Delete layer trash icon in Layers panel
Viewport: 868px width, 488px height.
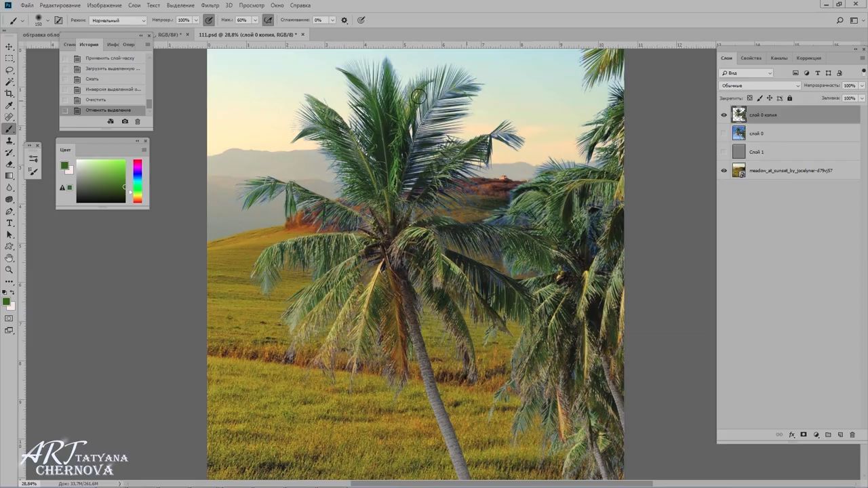[x=852, y=434]
